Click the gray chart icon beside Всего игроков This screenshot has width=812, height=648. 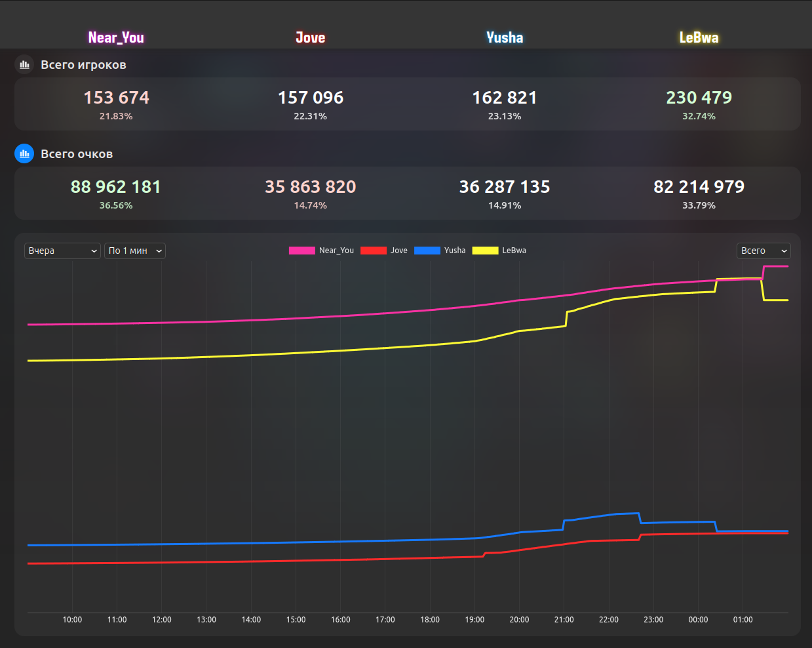pos(24,64)
